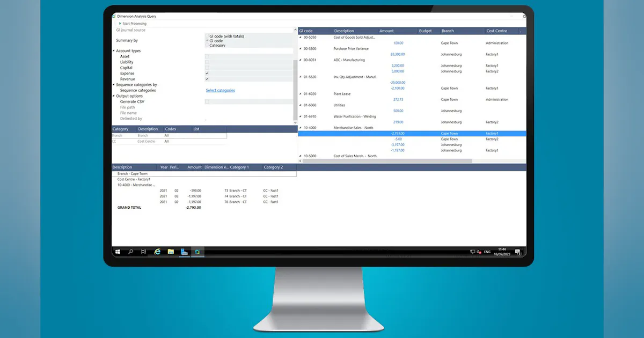Launch the pinned accounting app from the taskbar

(x=197, y=251)
